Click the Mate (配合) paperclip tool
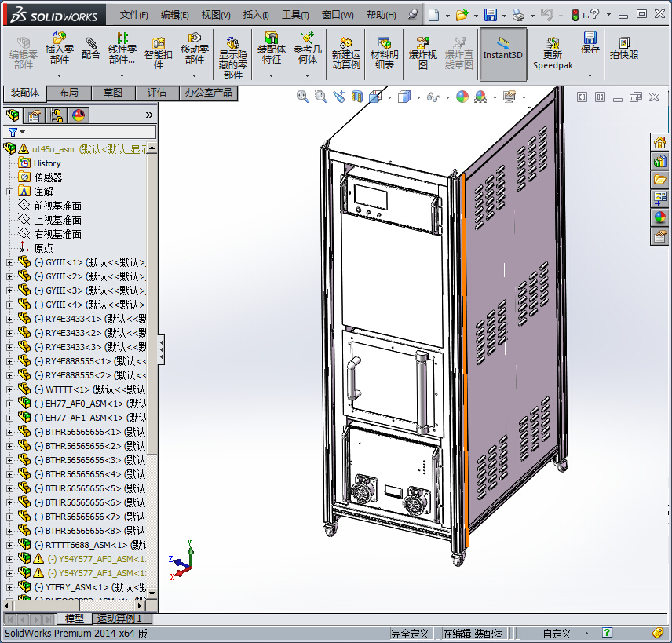Screen dimensions: 672x643 tap(91, 49)
